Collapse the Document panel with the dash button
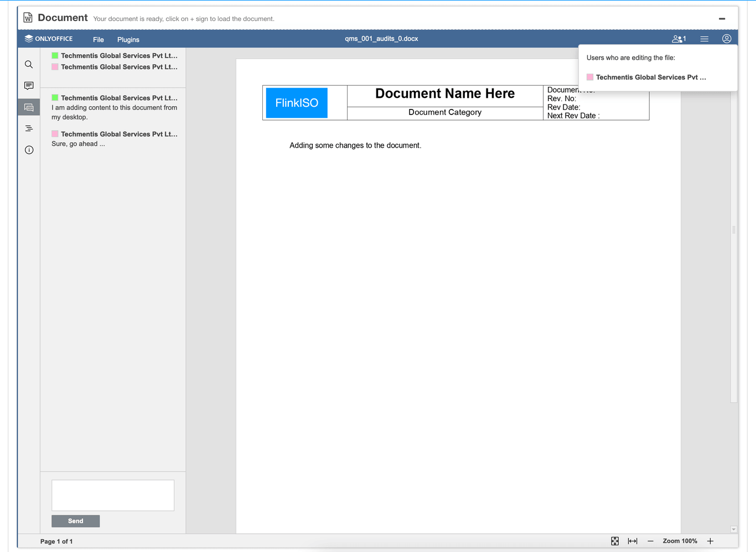The image size is (756, 552). [722, 19]
